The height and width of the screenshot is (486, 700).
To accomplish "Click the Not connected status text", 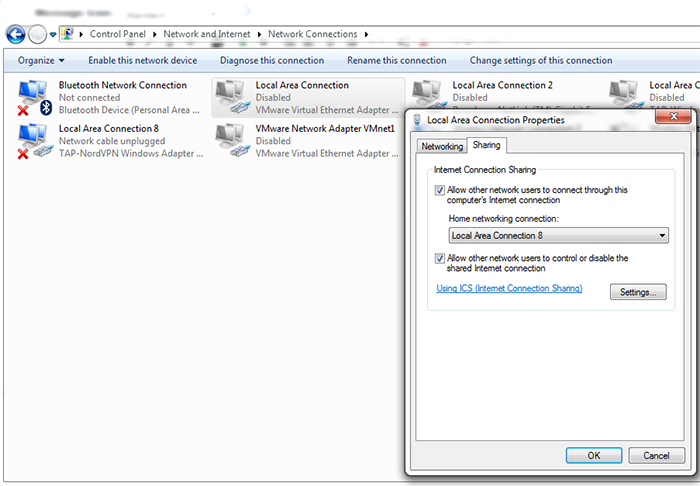I will (89, 97).
